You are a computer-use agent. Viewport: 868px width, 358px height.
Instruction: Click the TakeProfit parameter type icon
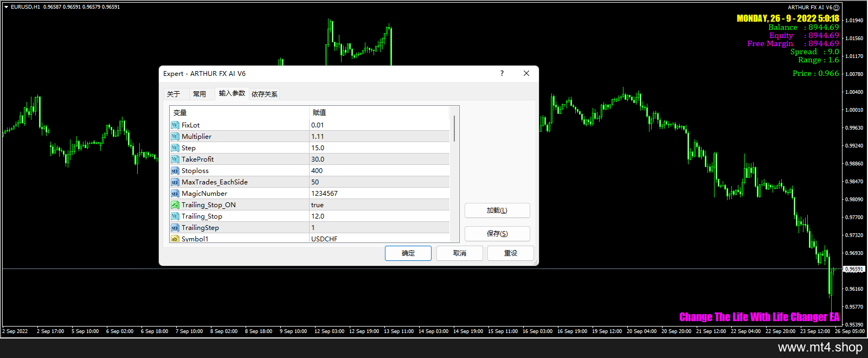[175, 159]
